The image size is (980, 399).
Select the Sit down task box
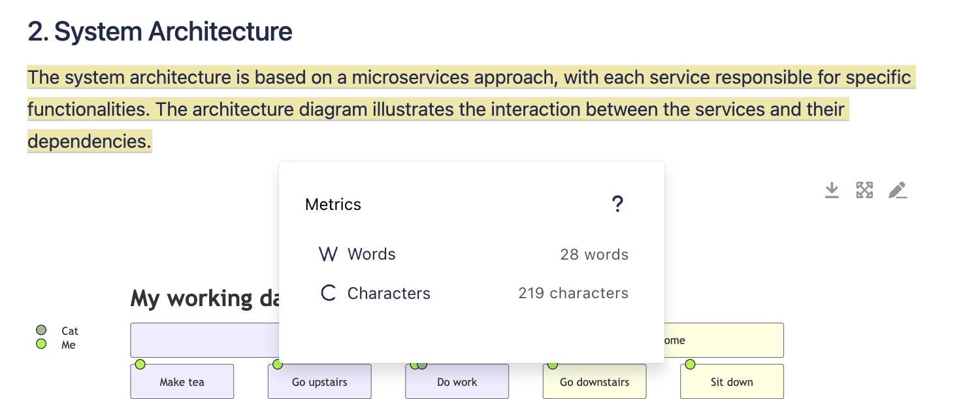[x=732, y=382]
